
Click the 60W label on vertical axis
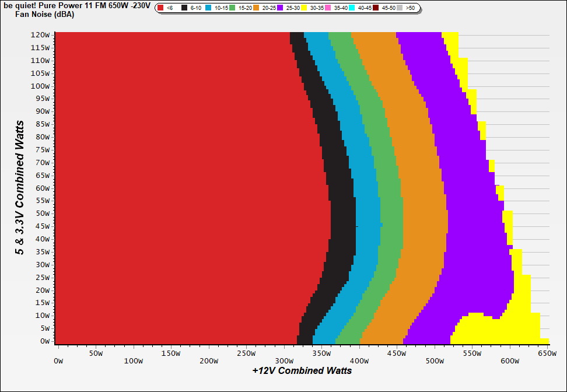point(42,188)
